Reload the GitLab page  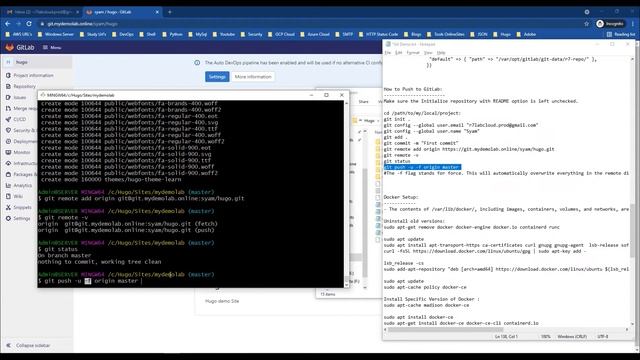pos(29,24)
